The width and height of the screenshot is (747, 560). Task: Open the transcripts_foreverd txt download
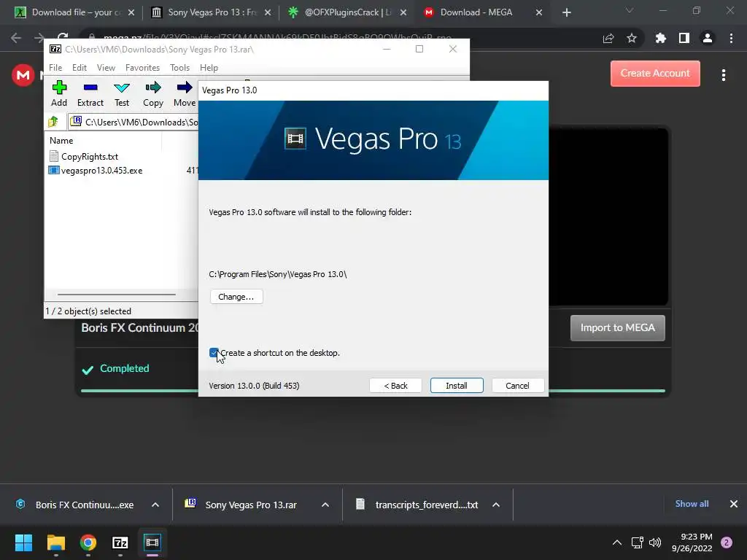click(x=426, y=505)
